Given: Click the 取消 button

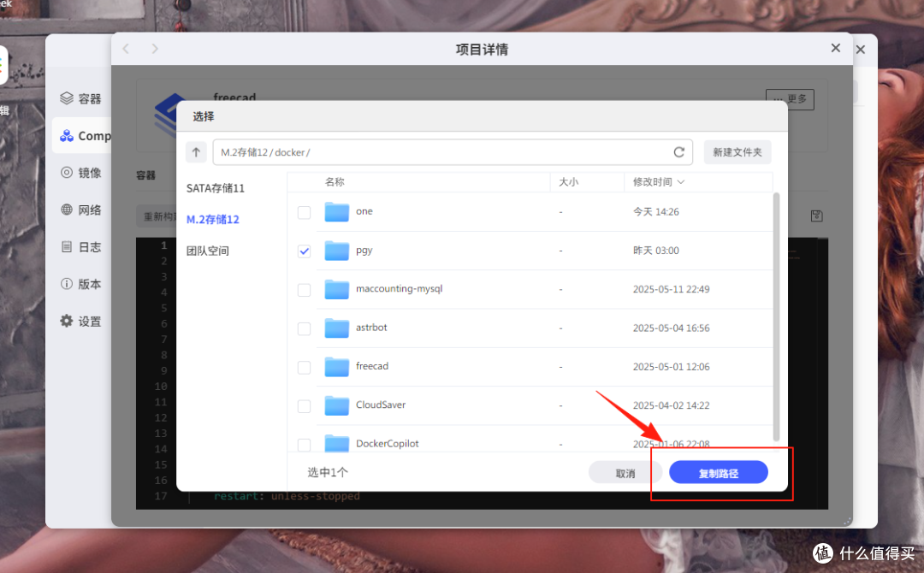Looking at the screenshot, I should (x=625, y=473).
